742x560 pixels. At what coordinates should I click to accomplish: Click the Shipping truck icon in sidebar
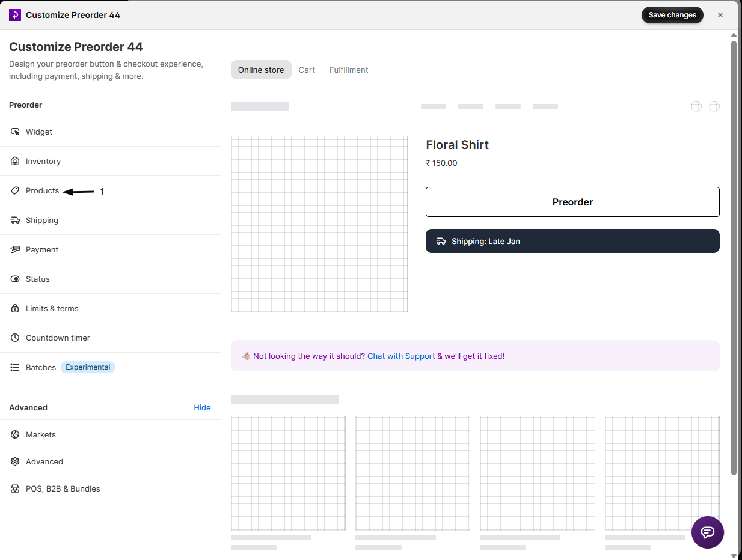coord(15,220)
